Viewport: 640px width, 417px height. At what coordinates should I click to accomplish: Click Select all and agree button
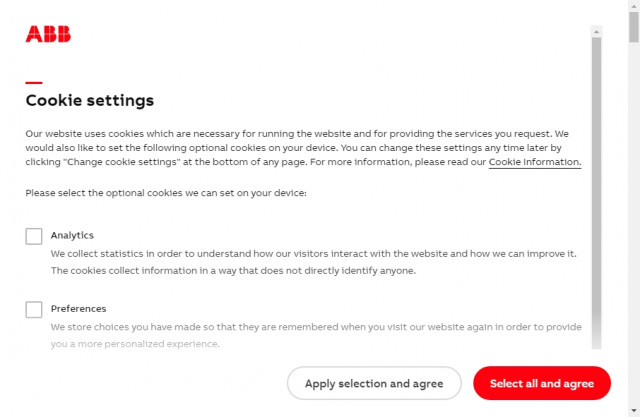(x=541, y=383)
